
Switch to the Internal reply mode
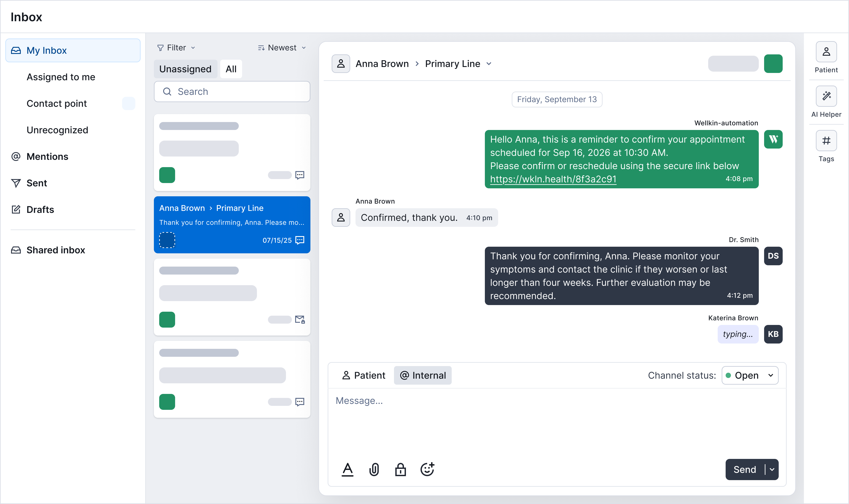[x=423, y=375]
